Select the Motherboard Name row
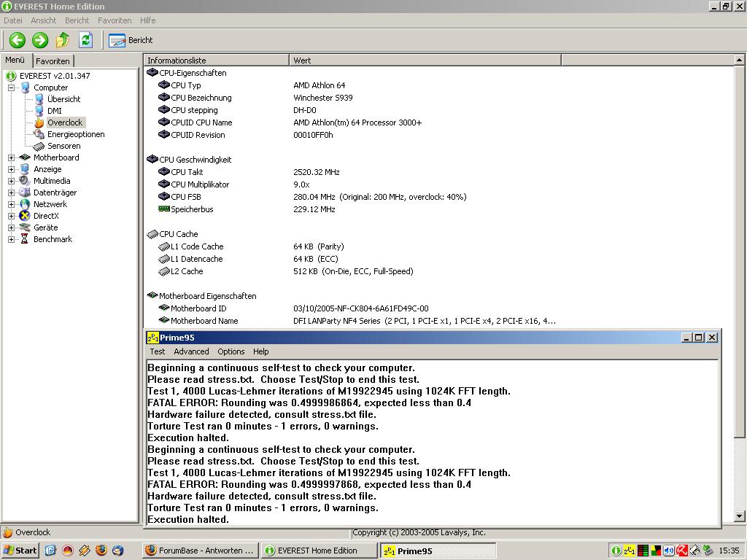 (x=438, y=321)
